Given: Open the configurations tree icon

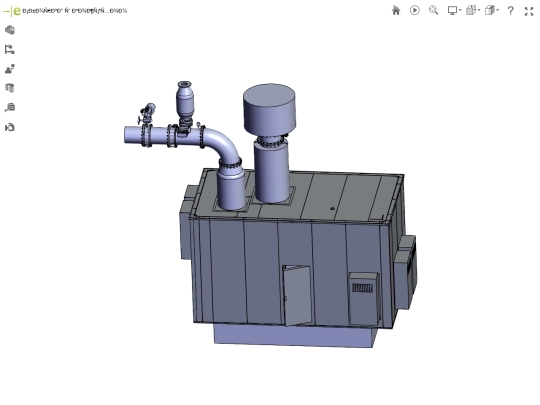Looking at the screenshot, I should 10,49.
